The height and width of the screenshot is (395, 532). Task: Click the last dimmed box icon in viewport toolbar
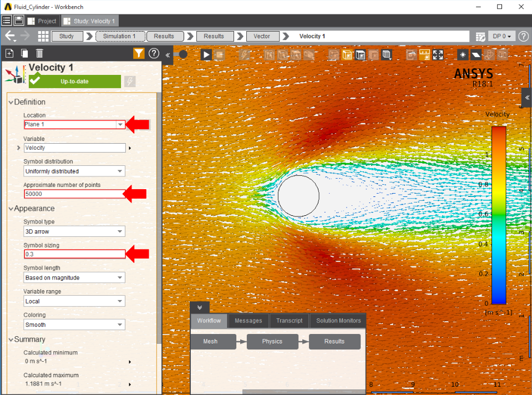[x=503, y=54]
